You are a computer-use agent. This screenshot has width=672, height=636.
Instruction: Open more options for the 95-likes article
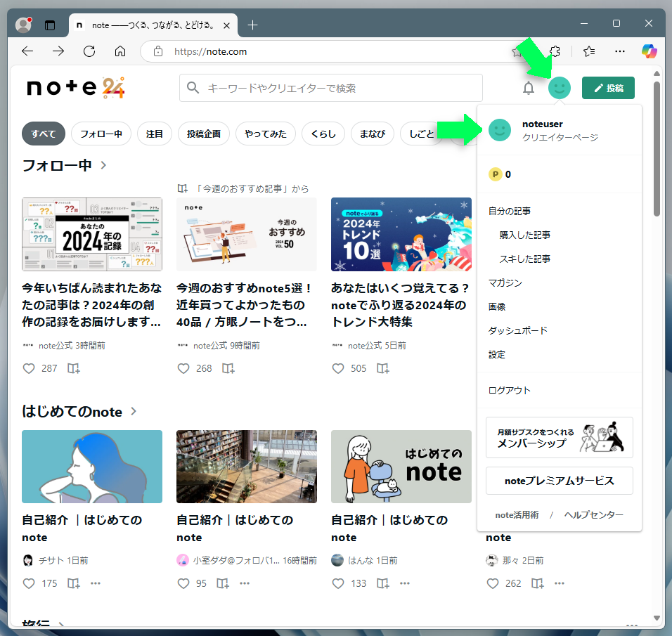[245, 583]
